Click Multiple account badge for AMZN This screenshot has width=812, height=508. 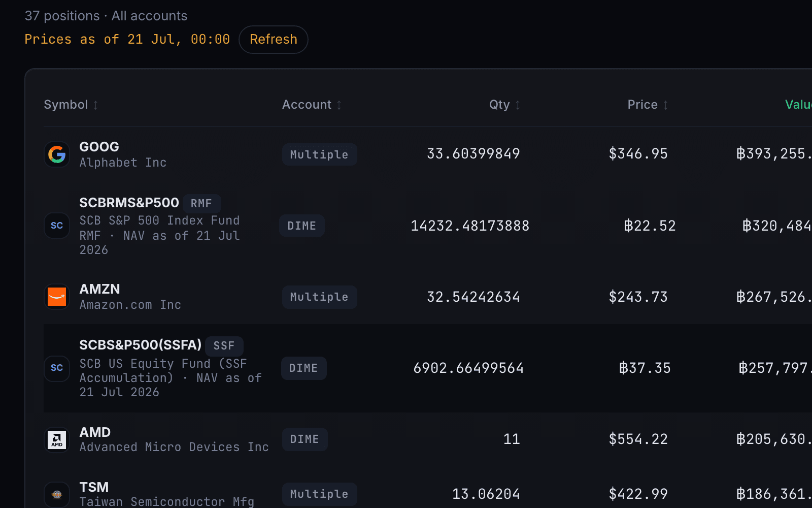pyautogui.click(x=319, y=297)
